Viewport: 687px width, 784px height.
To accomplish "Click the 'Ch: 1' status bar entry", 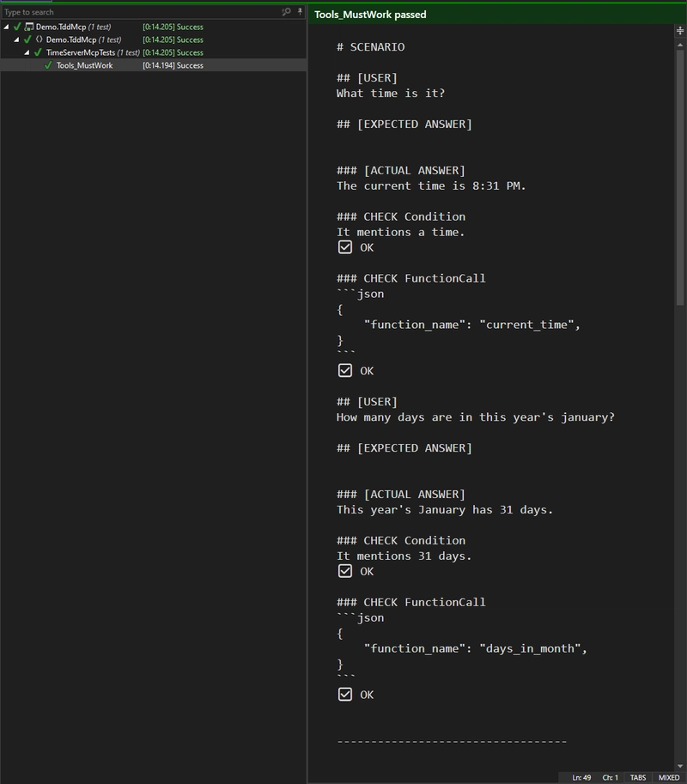I will coord(610,777).
